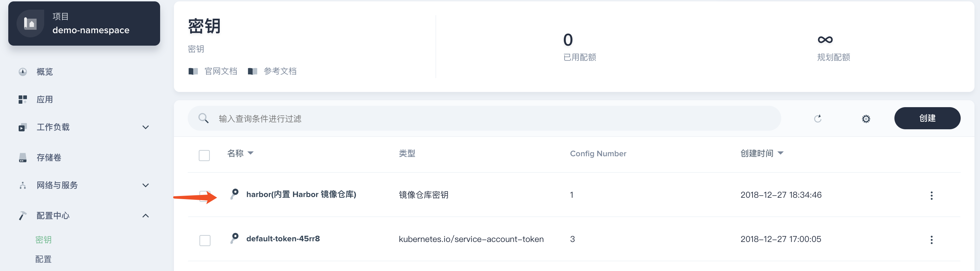Collapse the 配置中心 menu chevron
The height and width of the screenshot is (271, 980).
coord(145,216)
